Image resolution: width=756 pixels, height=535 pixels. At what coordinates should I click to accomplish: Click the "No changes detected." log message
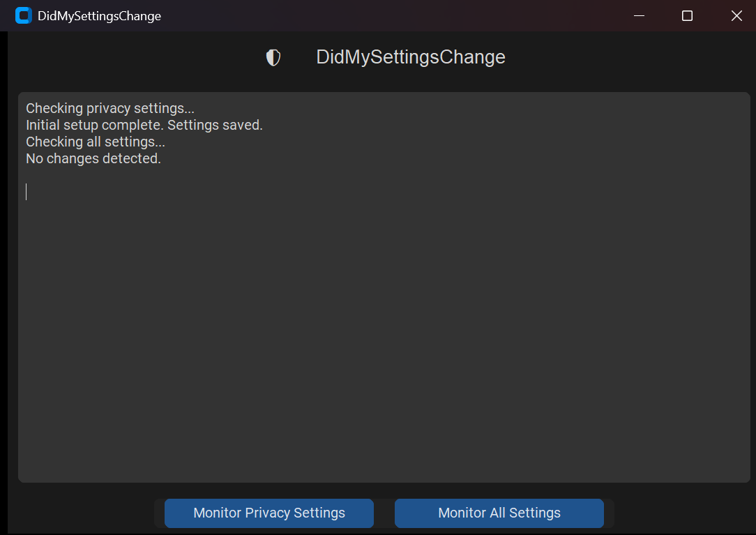point(93,159)
